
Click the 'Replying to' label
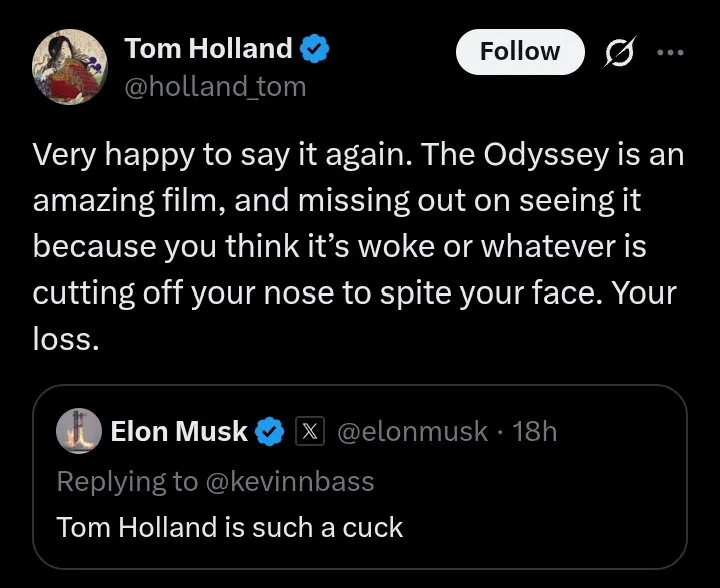click(x=127, y=482)
